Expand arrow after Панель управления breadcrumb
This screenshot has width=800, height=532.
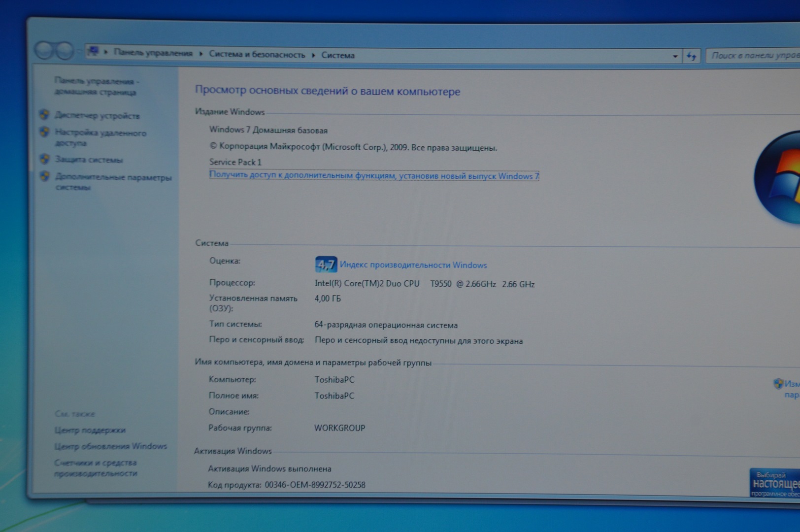tap(201, 54)
